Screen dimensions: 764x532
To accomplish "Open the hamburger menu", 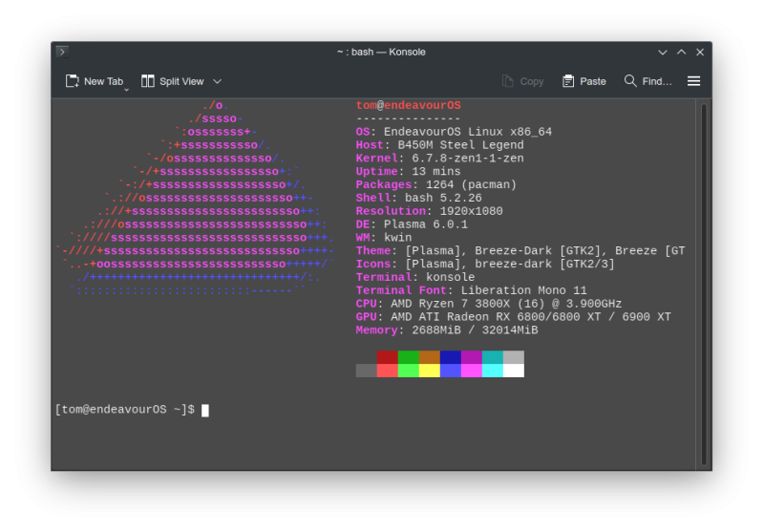I will tap(694, 81).
